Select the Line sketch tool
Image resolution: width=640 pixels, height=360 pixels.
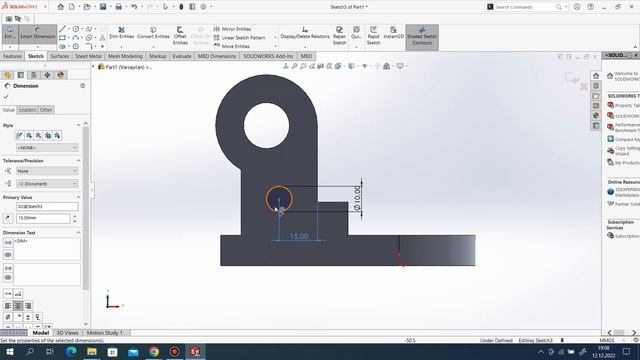[62, 29]
